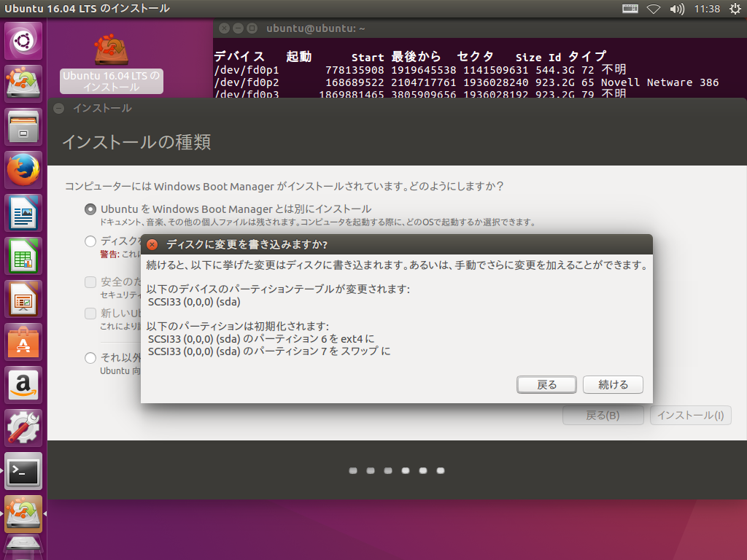Click the first installer progress dot

coord(353,470)
